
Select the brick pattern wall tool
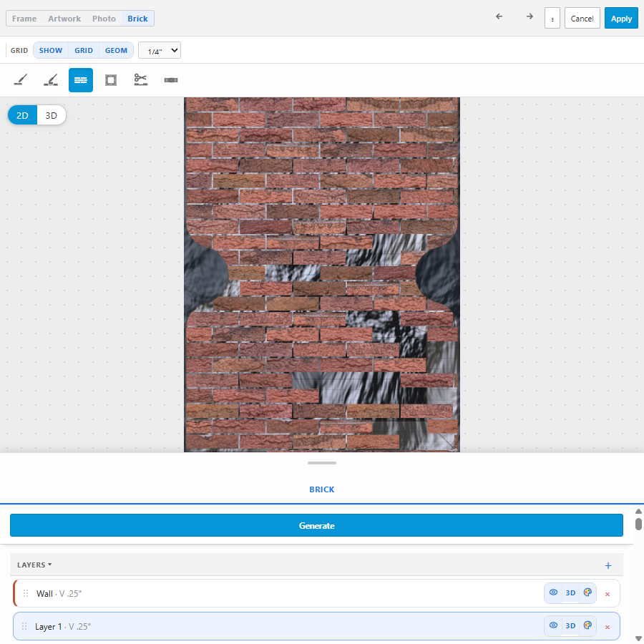tap(81, 80)
